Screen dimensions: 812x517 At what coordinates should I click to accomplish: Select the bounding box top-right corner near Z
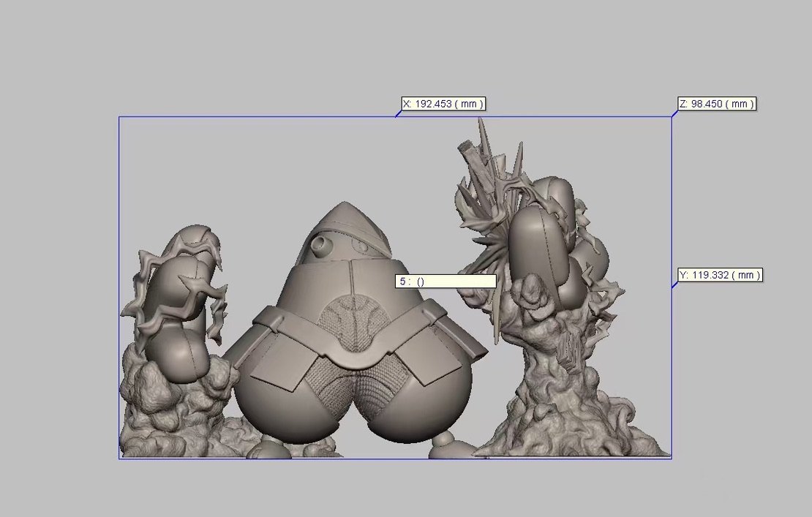[672, 116]
